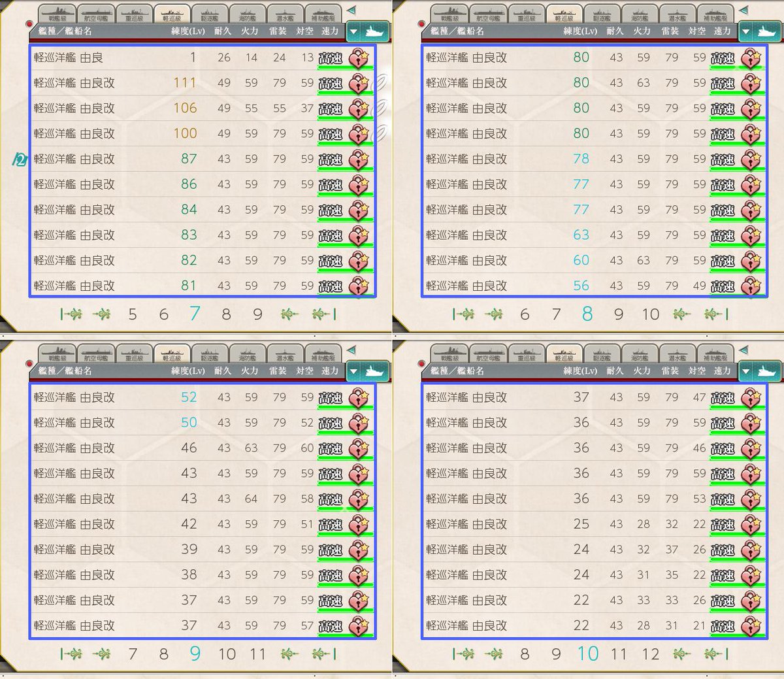Click red dot indicator in page 9 panel
The width and height of the screenshot is (784, 679).
point(29,363)
